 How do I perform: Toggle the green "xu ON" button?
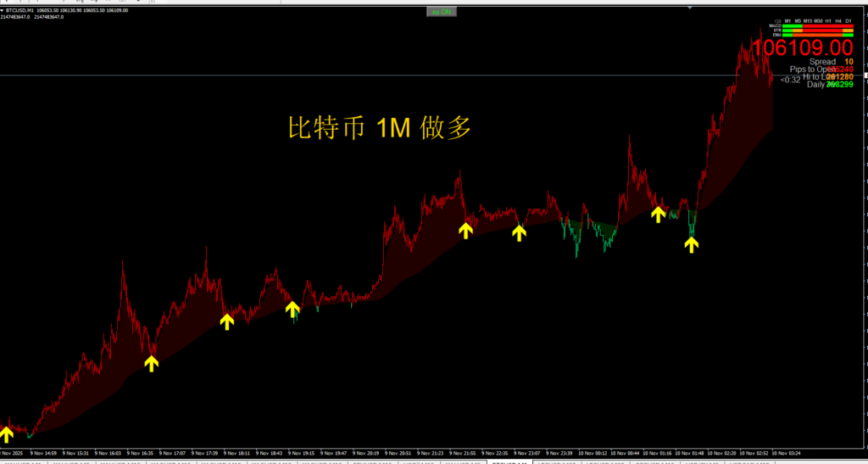pyautogui.click(x=441, y=12)
